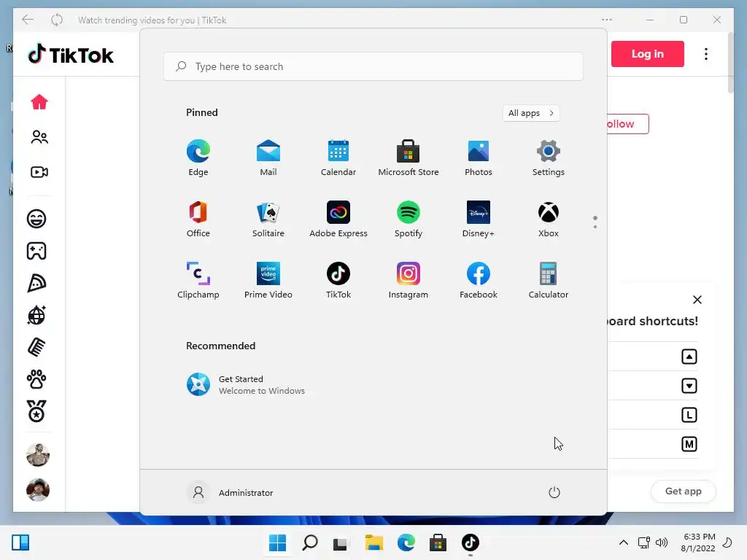Open TikTok three-dot more menu
Screen dimensions: 747x560
[706, 54]
